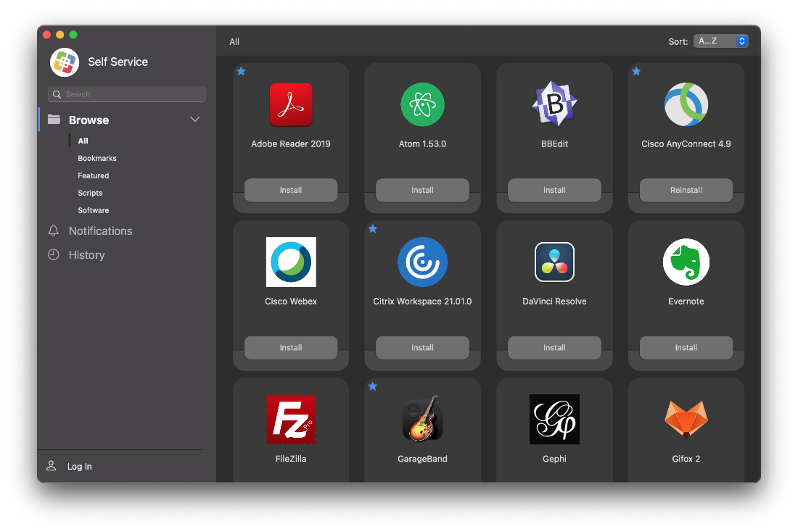
Task: Click the Browse folder icon
Action: [54, 120]
